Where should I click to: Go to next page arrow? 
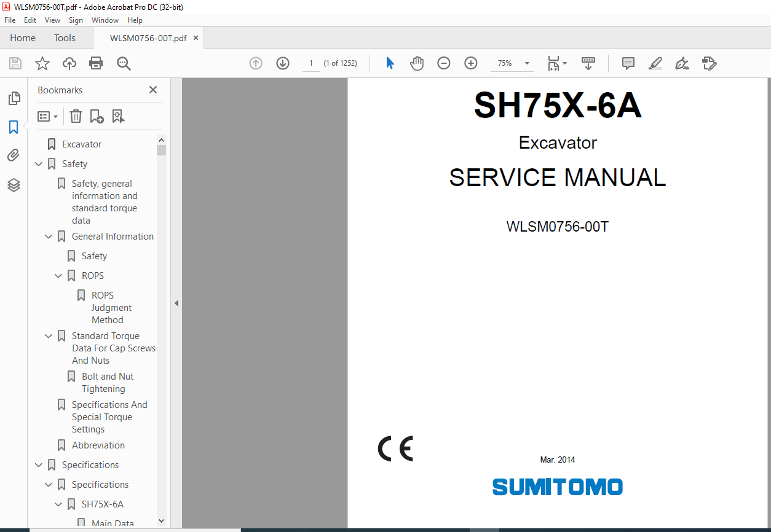[283, 63]
